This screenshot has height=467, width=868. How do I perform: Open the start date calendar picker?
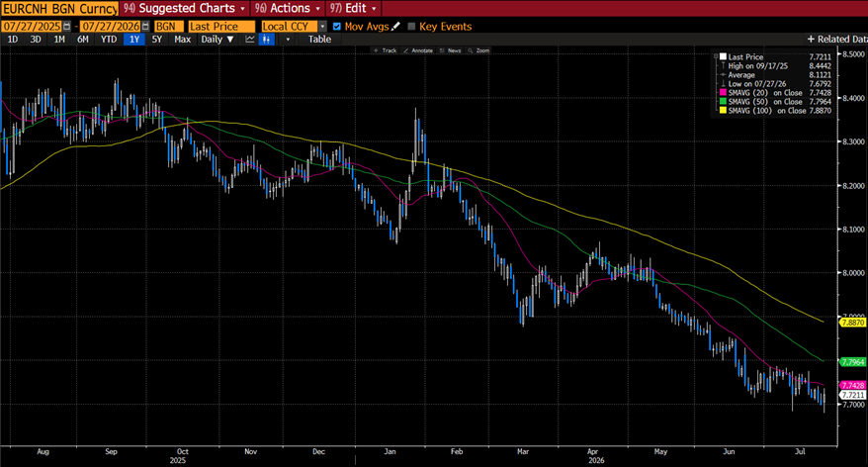coord(67,26)
